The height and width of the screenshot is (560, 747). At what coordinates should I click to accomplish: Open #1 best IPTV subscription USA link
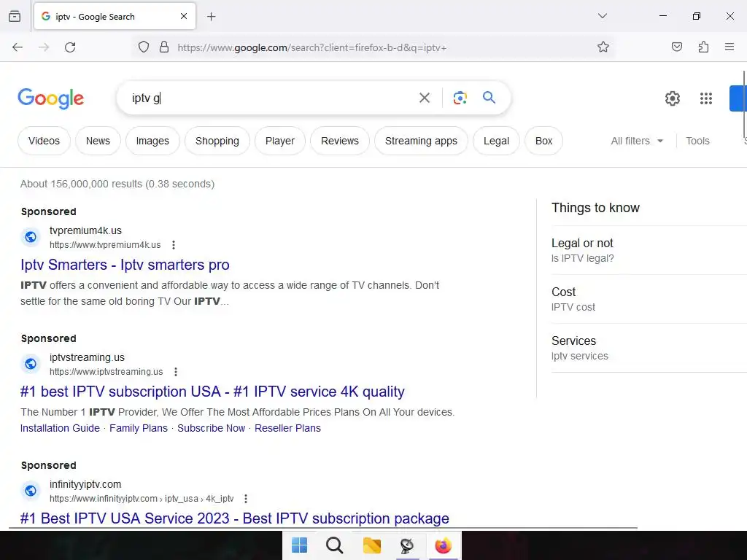point(212,392)
